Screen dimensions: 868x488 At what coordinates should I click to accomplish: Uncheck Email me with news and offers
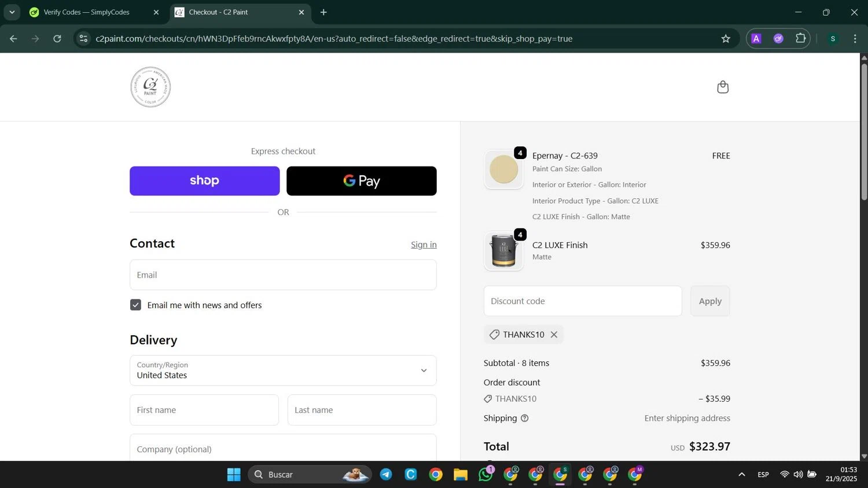point(136,305)
